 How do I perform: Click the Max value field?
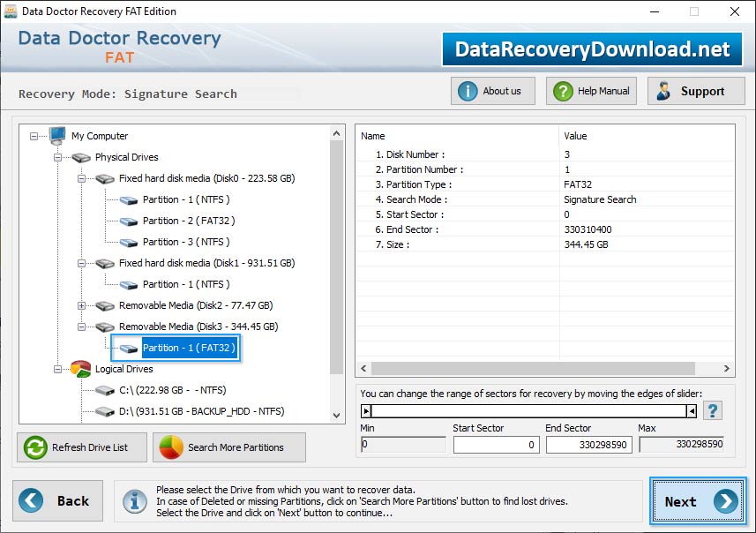682,444
